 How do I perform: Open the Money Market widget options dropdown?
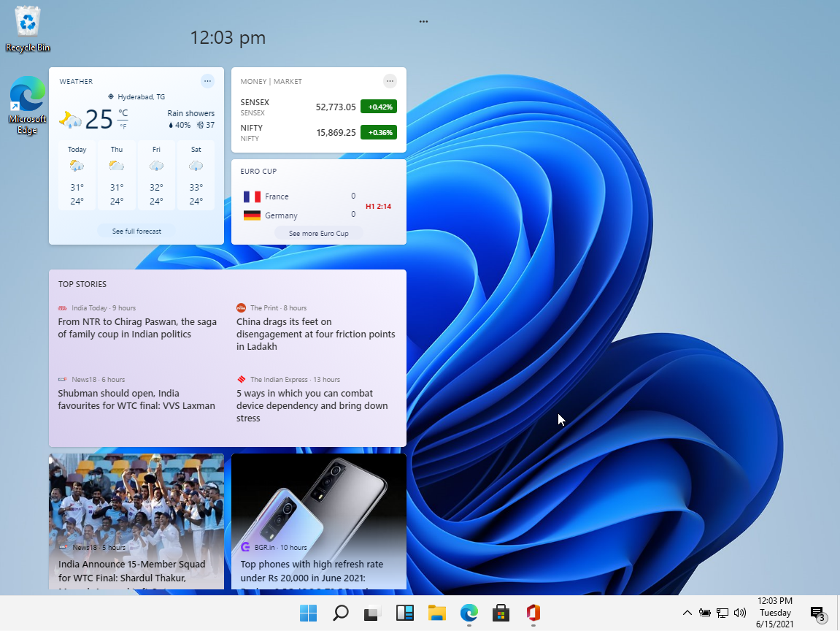[390, 81]
